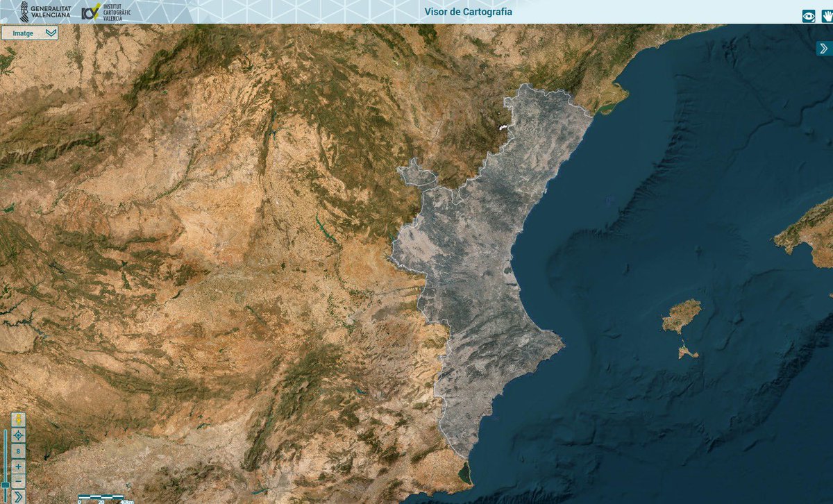Screen dimensions: 833x504
Task: Click the Visor de Cartografia title
Action: click(468, 12)
